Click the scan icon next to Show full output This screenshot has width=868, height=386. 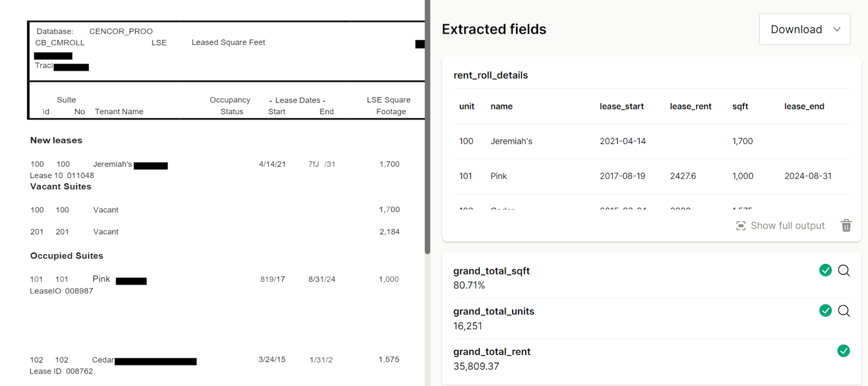pyautogui.click(x=741, y=226)
